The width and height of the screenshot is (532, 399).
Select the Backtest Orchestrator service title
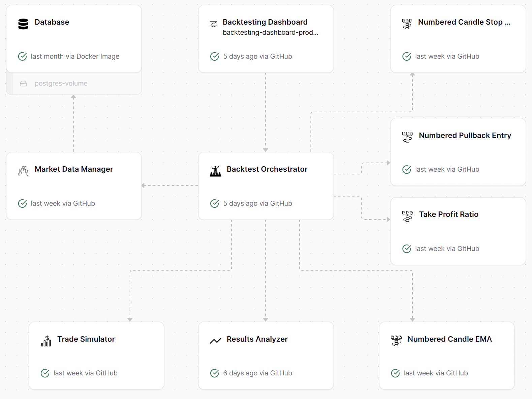tap(267, 169)
